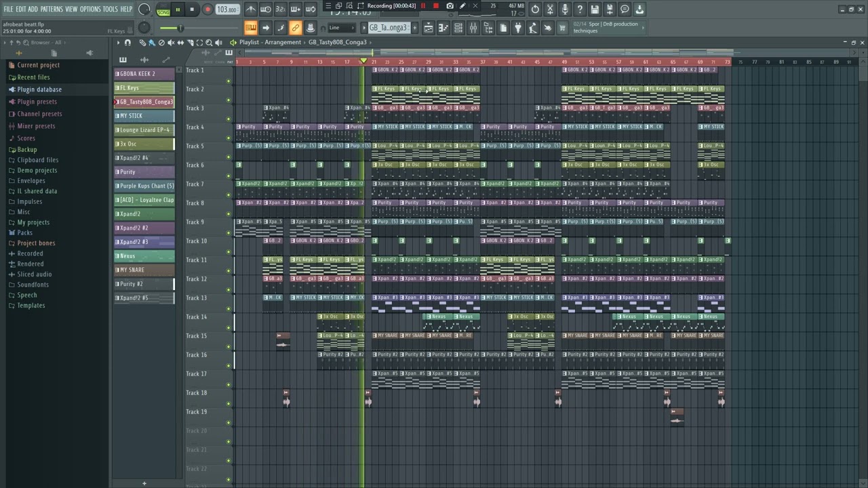Click the playback scrub speaker tool
Screen dimensions: 868x488
pos(218,42)
